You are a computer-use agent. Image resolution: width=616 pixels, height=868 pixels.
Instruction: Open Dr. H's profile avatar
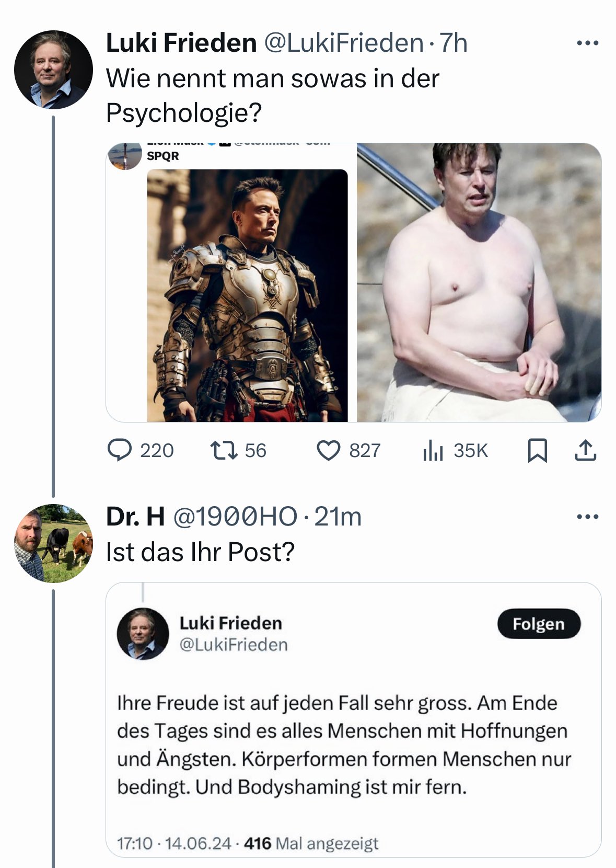53,543
